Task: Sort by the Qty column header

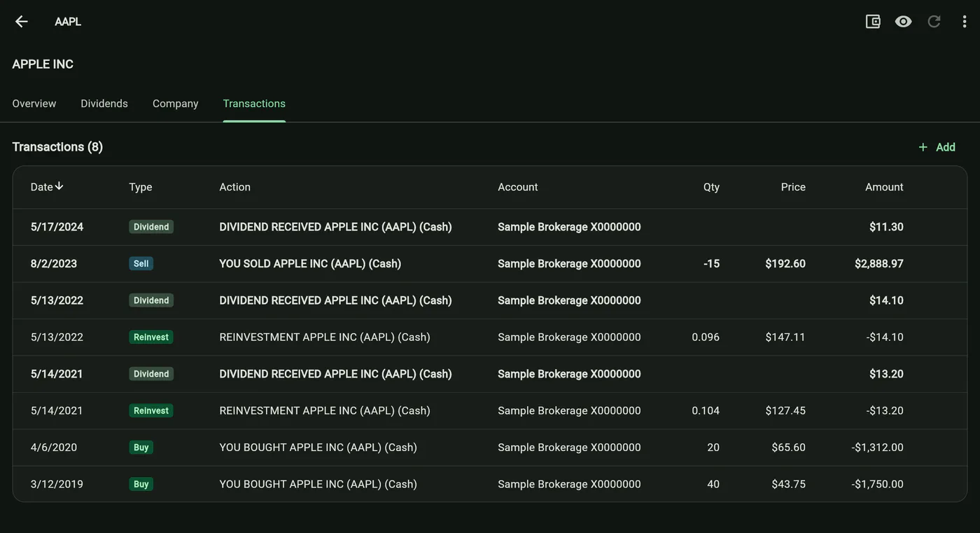Action: pos(711,187)
